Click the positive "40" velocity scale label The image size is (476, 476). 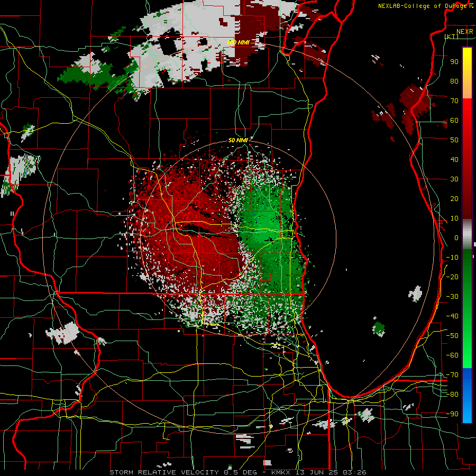454,159
